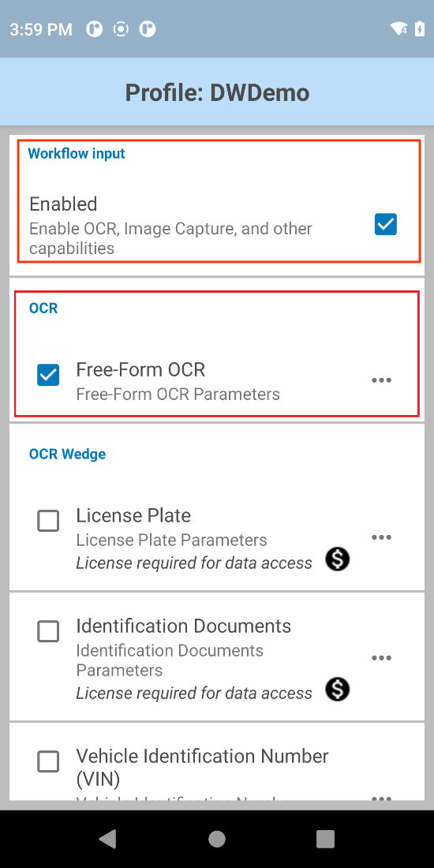Tap Identification Documents dollar license icon
The height and width of the screenshot is (868, 434).
[x=337, y=689]
